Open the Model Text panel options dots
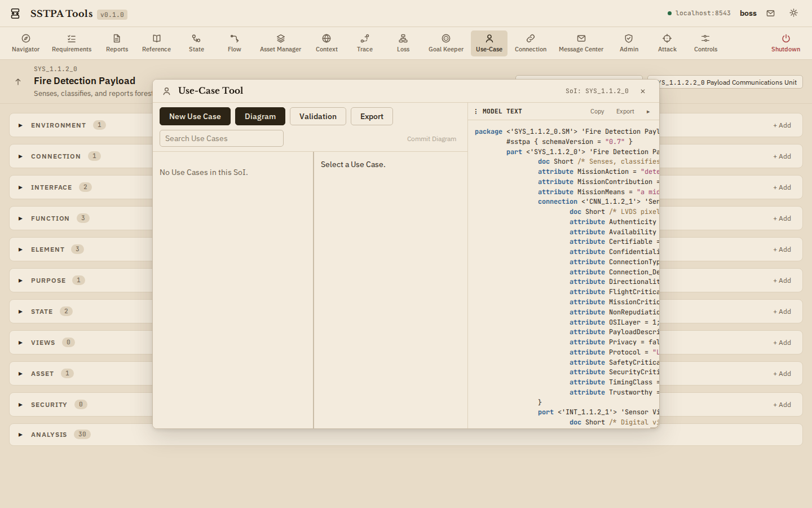 pyautogui.click(x=476, y=111)
